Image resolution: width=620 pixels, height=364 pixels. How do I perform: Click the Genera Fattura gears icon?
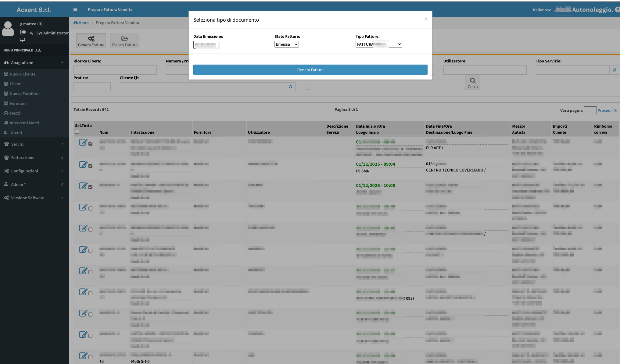[x=91, y=39]
